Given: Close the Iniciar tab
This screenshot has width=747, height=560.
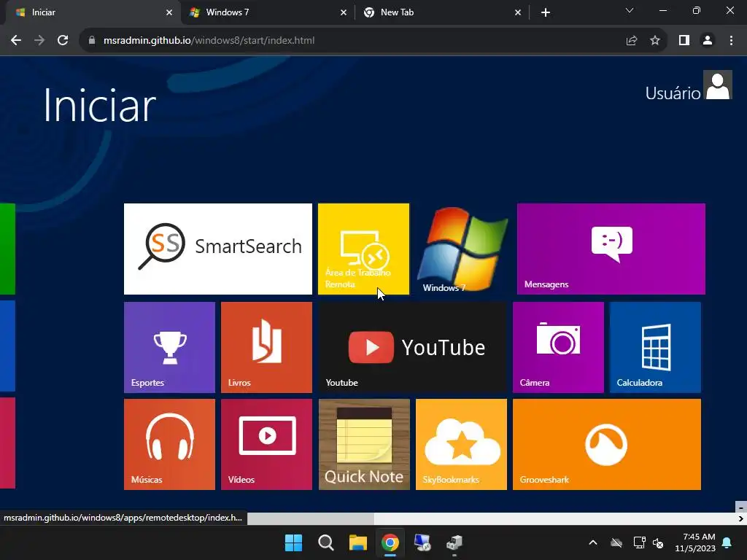Looking at the screenshot, I should pos(169,12).
